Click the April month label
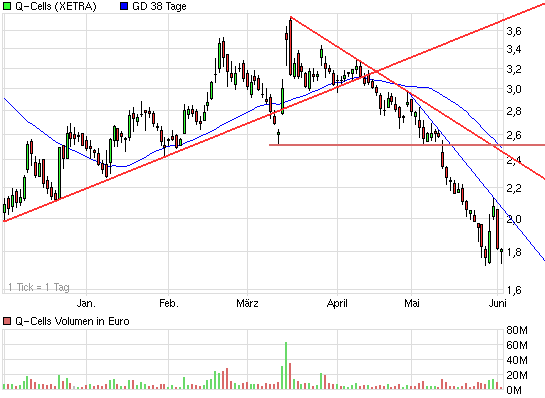The height and width of the screenshot is (398, 545). (x=337, y=303)
